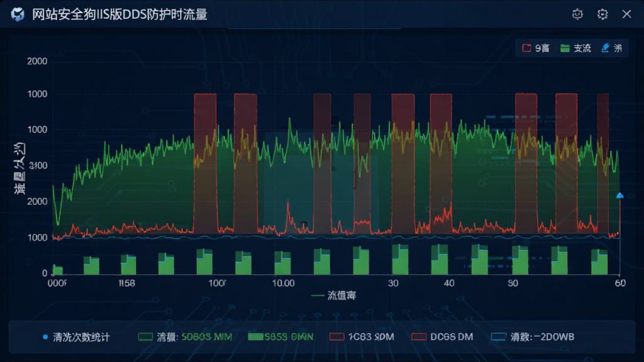This screenshot has width=644, height=362.
Task: Toggle the '1C63 SDM' red legend
Action: pos(362,337)
